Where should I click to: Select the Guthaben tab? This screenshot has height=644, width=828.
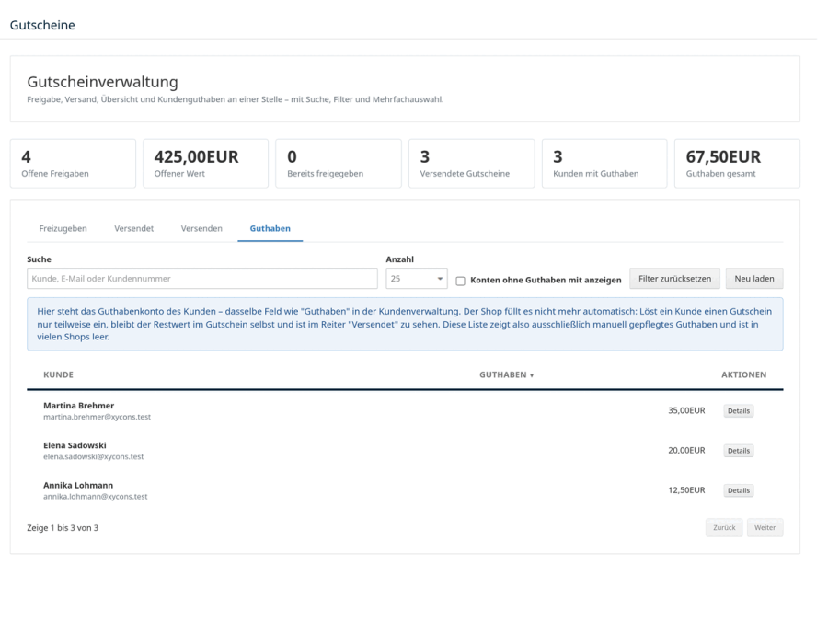click(270, 228)
